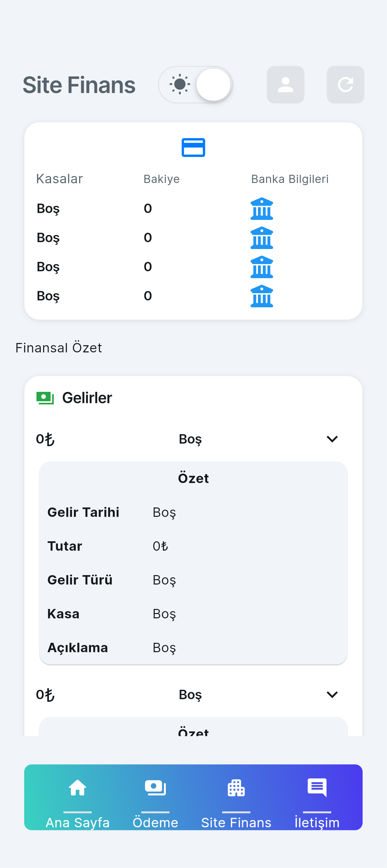Viewport: 387px width, 868px height.
Task: Click the Gelirler section heading
Action: pos(87,398)
